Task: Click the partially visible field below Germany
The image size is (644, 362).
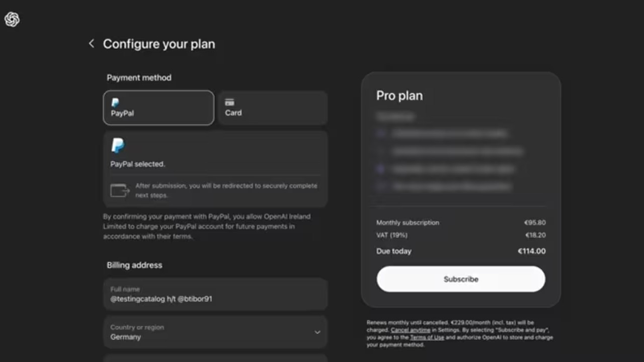Action: 215,358
